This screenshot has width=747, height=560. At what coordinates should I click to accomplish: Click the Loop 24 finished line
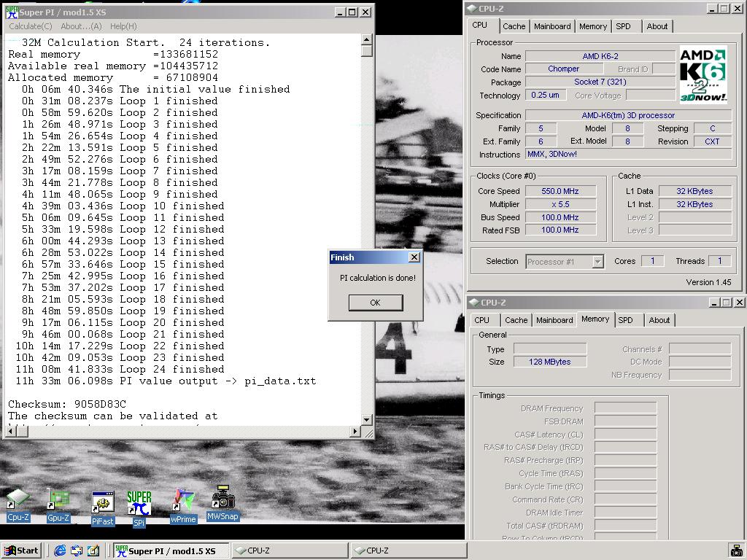coord(120,370)
